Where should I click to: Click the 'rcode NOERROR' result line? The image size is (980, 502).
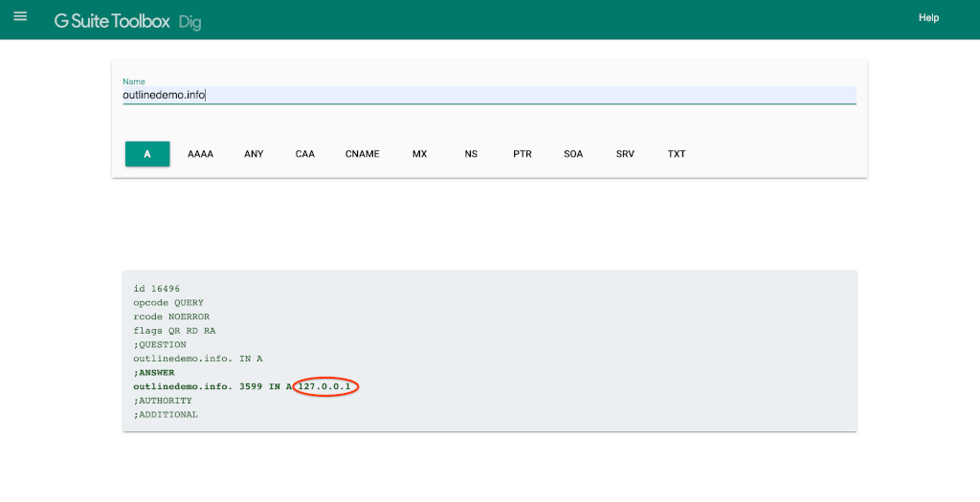(x=171, y=316)
